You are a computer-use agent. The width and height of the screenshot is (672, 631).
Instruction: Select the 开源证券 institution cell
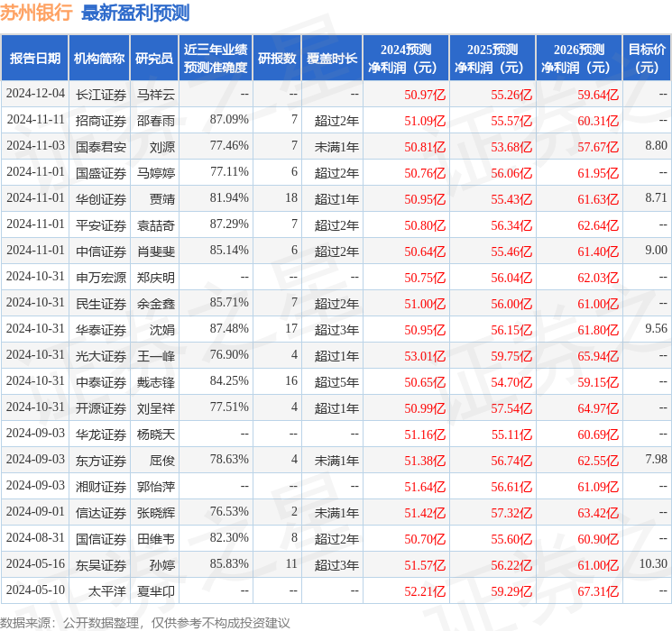[101, 408]
